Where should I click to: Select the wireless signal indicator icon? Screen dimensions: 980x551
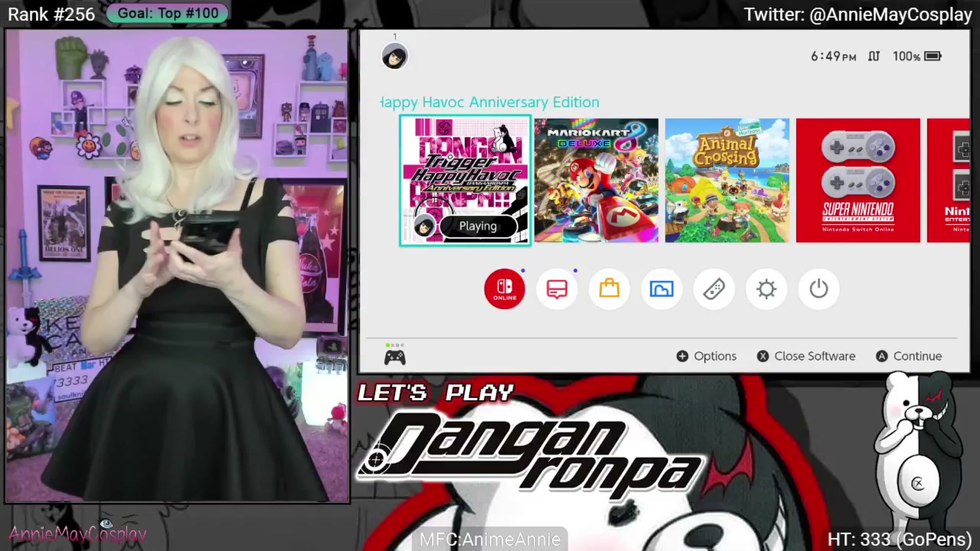(874, 56)
